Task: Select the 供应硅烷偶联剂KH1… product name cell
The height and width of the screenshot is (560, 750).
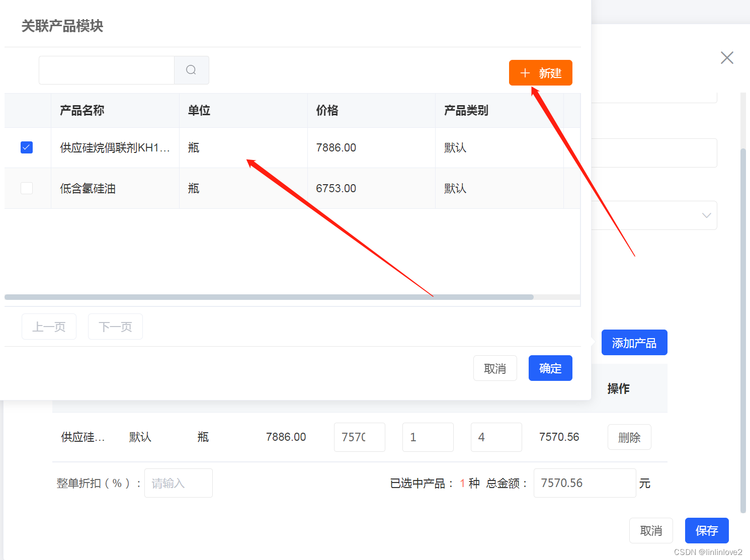Action: coord(115,147)
